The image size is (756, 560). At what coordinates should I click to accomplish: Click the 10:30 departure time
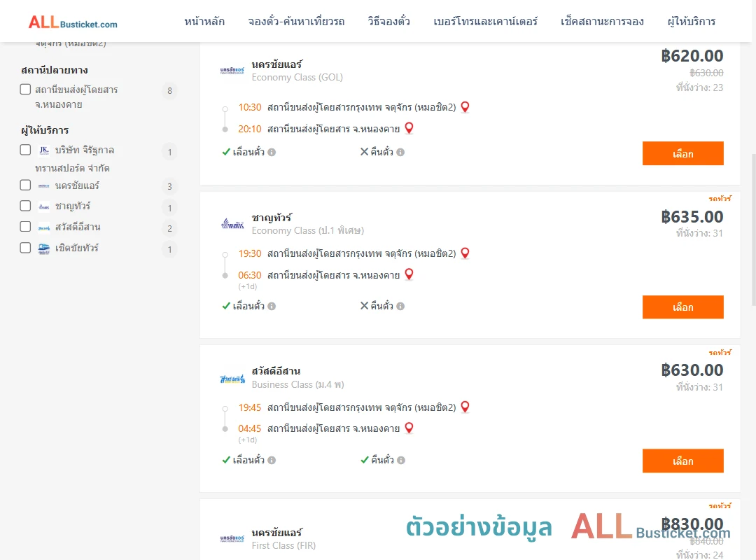click(250, 107)
